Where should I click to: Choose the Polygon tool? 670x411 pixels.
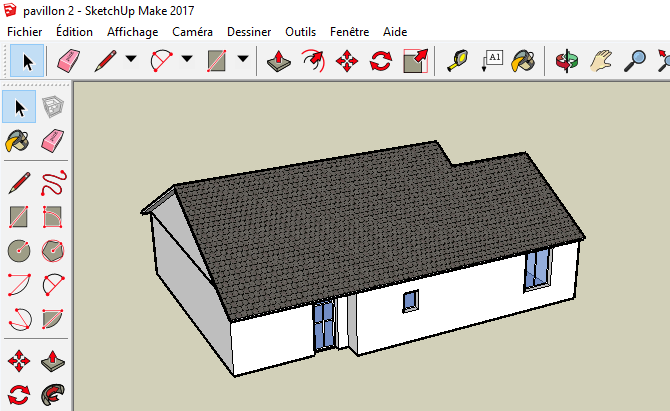pyautogui.click(x=53, y=250)
